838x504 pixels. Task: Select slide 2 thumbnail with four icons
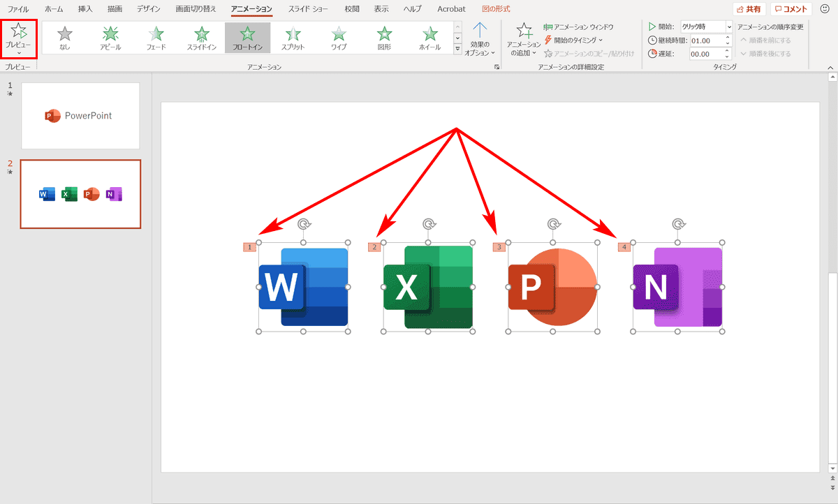pos(80,194)
